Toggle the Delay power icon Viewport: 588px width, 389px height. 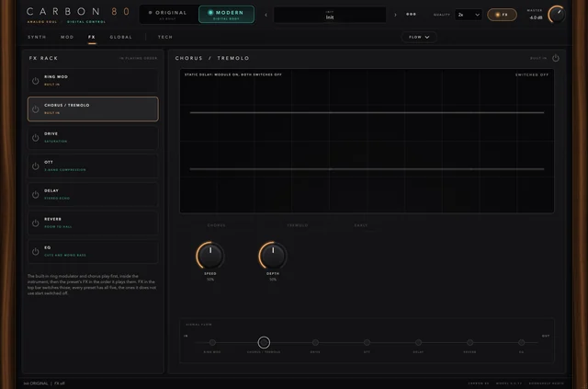pos(35,195)
